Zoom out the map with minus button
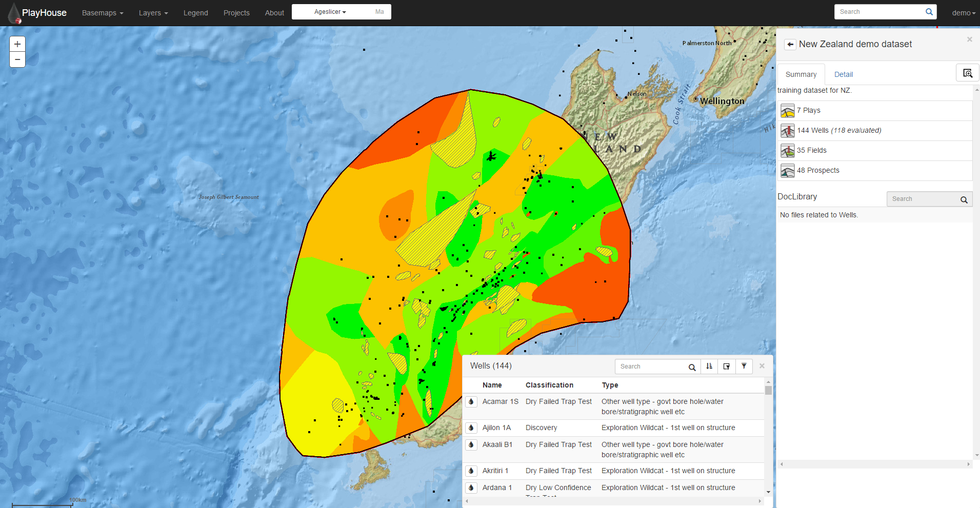Image resolution: width=980 pixels, height=508 pixels. (x=17, y=59)
